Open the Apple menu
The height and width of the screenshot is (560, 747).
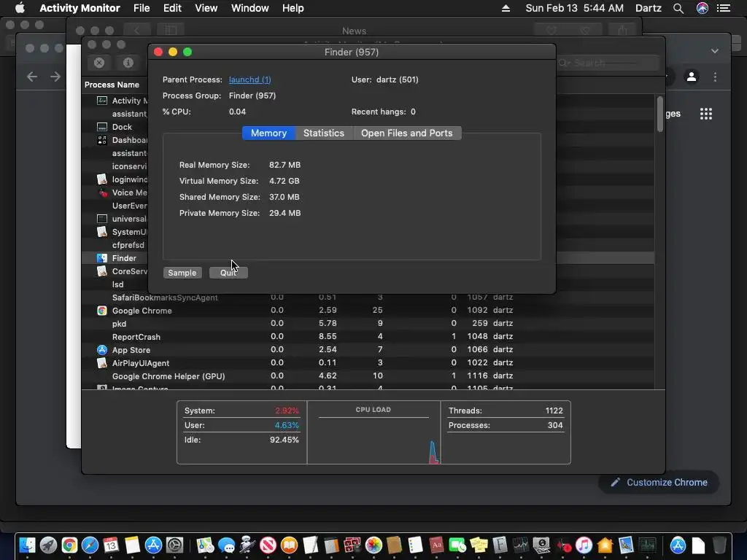pos(20,8)
